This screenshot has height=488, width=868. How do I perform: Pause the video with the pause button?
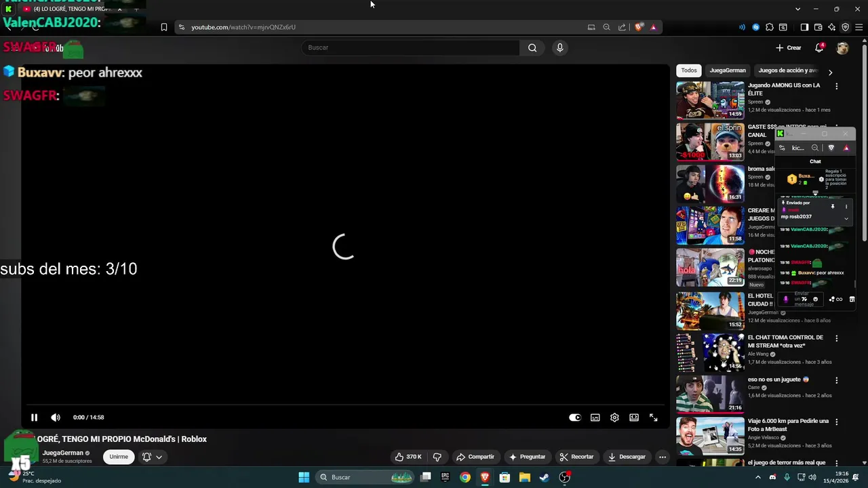pyautogui.click(x=34, y=418)
